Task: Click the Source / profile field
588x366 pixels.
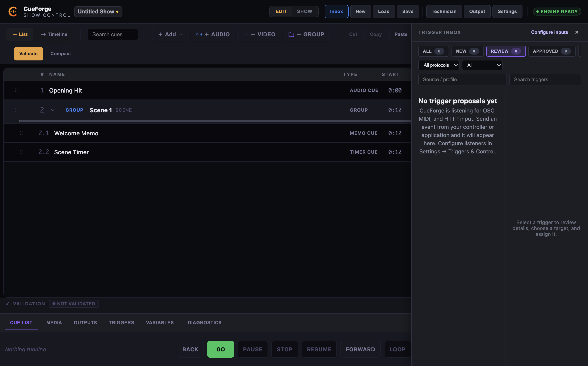Action: [462, 79]
